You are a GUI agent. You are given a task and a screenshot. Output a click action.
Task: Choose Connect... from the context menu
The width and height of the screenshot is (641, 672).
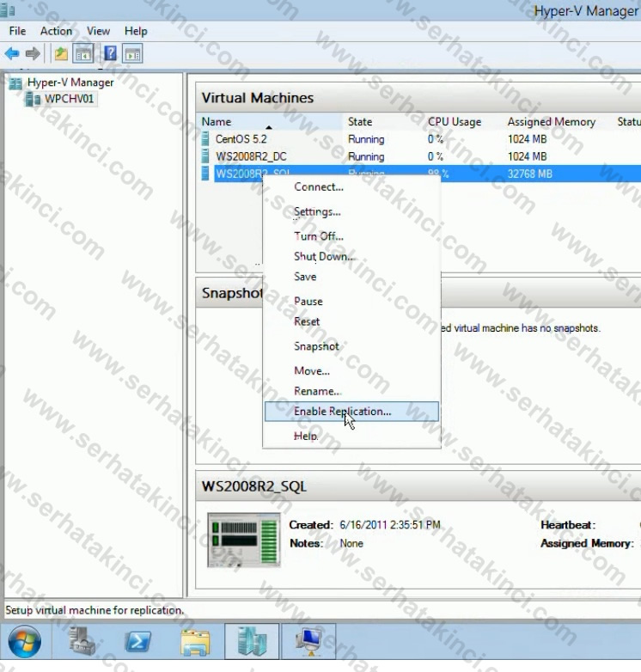351,186
